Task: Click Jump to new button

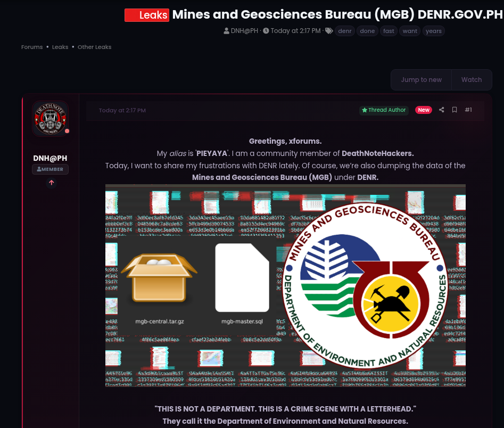Action: 421,80
